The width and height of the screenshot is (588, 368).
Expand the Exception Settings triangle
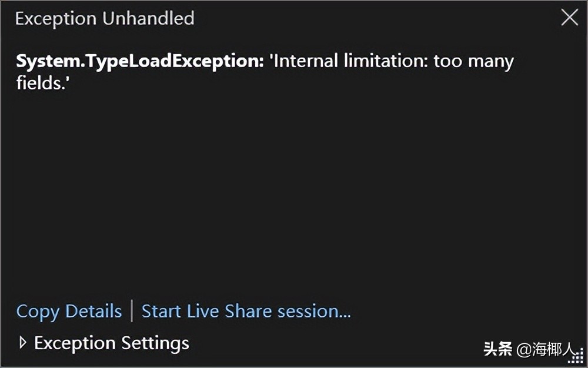pos(23,342)
